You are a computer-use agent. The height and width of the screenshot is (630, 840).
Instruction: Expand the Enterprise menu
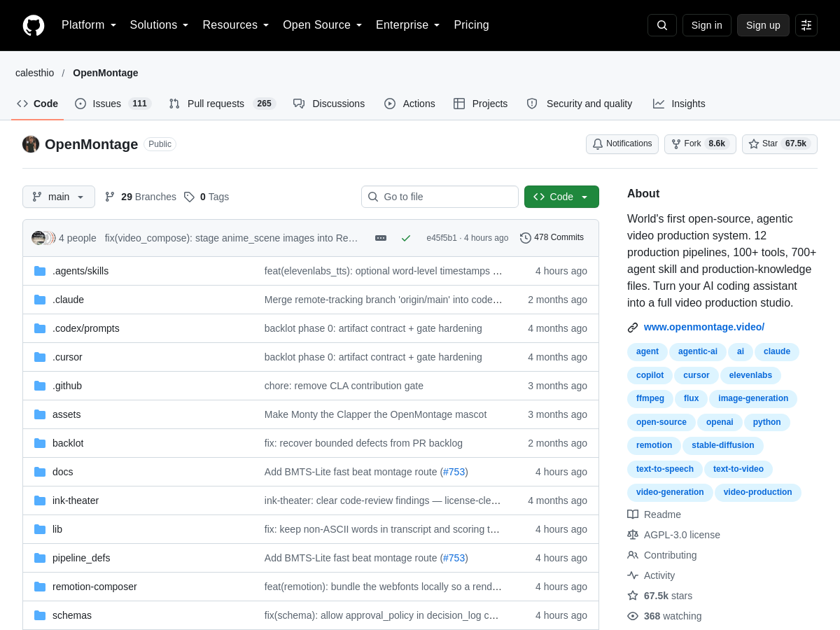(x=408, y=25)
